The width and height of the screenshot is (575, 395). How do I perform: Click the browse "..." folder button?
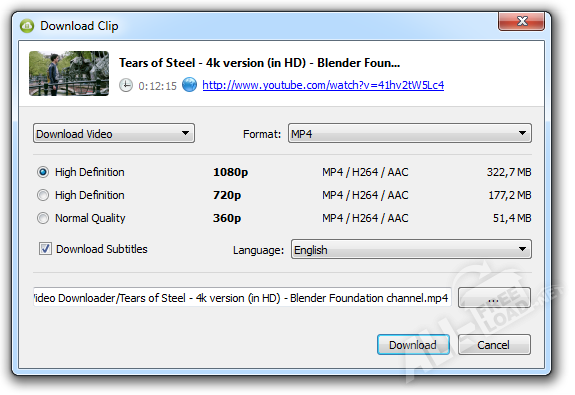point(494,297)
